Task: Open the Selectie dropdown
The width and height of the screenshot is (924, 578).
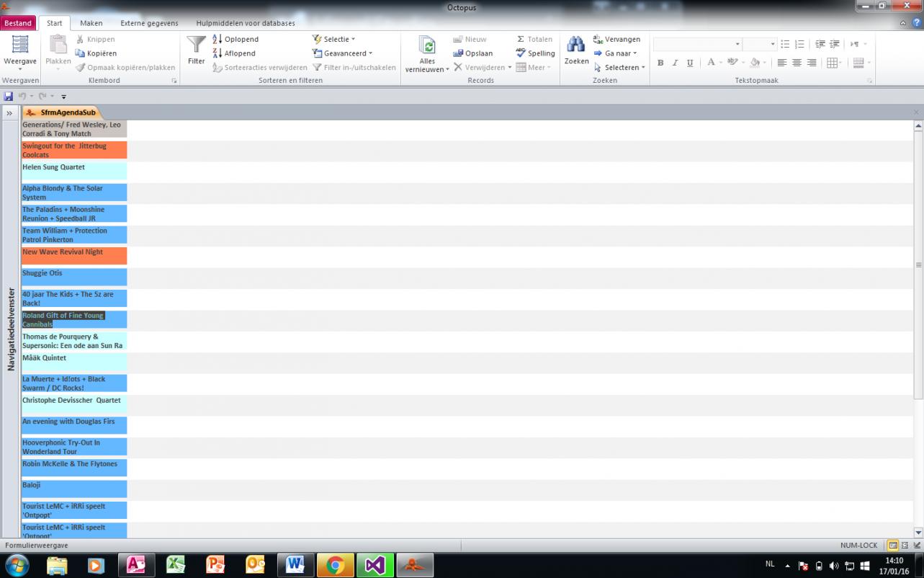Action: point(334,40)
